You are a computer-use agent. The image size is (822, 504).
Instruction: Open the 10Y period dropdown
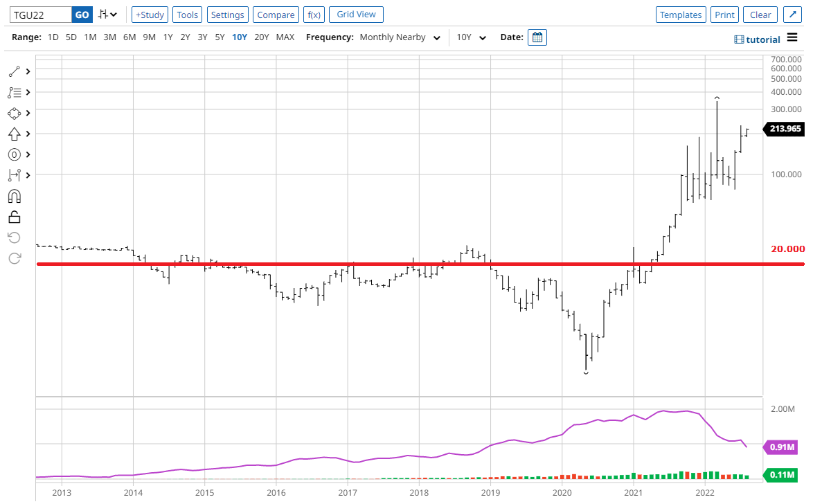point(472,37)
